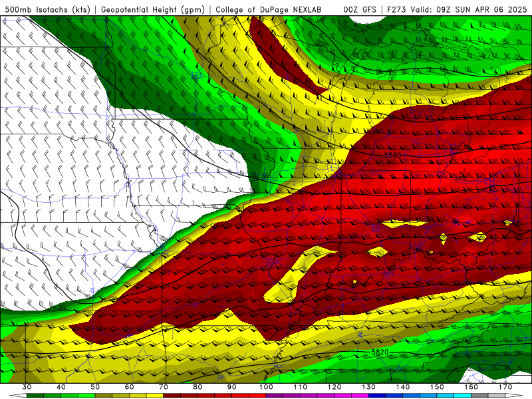
Task: Click the 100 value on the color scale
Action: coord(266,387)
